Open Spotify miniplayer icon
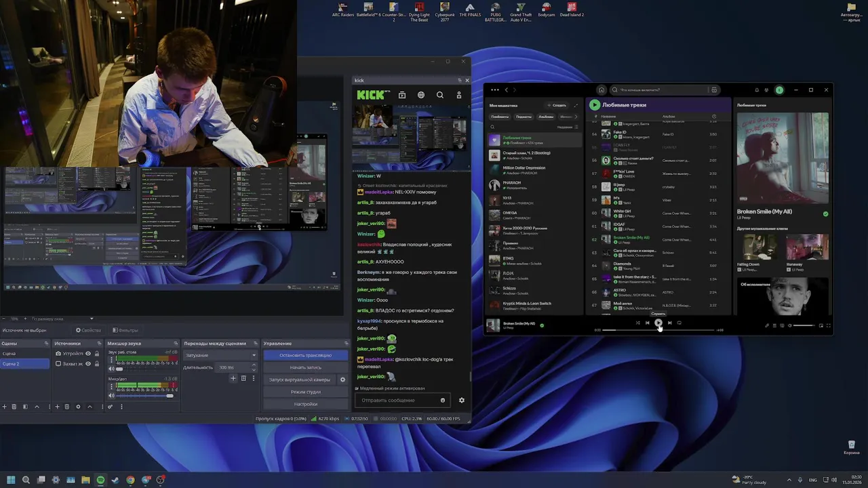This screenshot has width=868, height=488. [x=821, y=325]
